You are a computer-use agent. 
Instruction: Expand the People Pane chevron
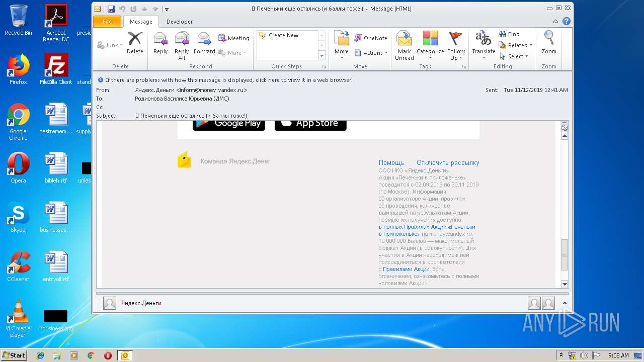[x=565, y=303]
